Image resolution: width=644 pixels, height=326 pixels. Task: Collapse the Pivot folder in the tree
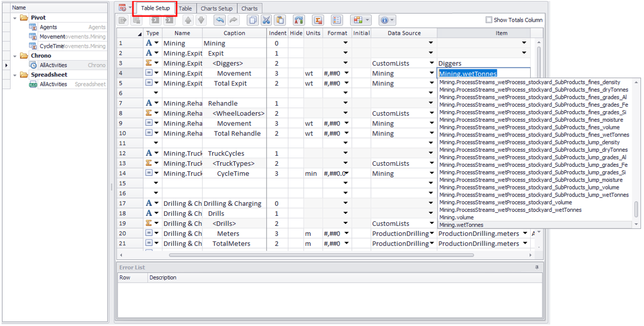pos(15,18)
